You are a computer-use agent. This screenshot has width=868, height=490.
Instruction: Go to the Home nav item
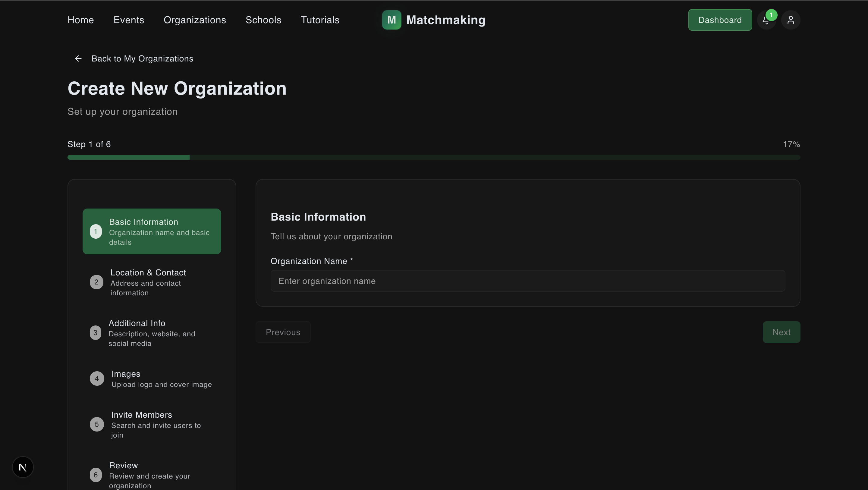[80, 20]
